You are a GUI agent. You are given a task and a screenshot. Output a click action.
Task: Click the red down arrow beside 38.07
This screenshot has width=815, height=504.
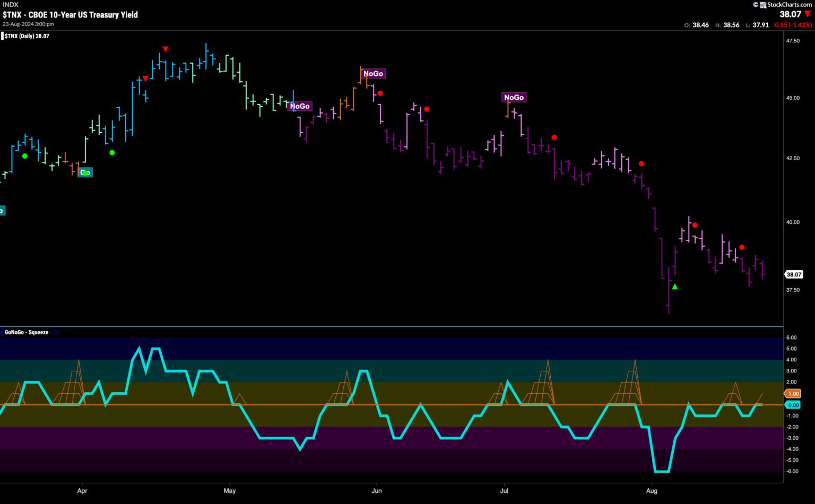(x=808, y=14)
